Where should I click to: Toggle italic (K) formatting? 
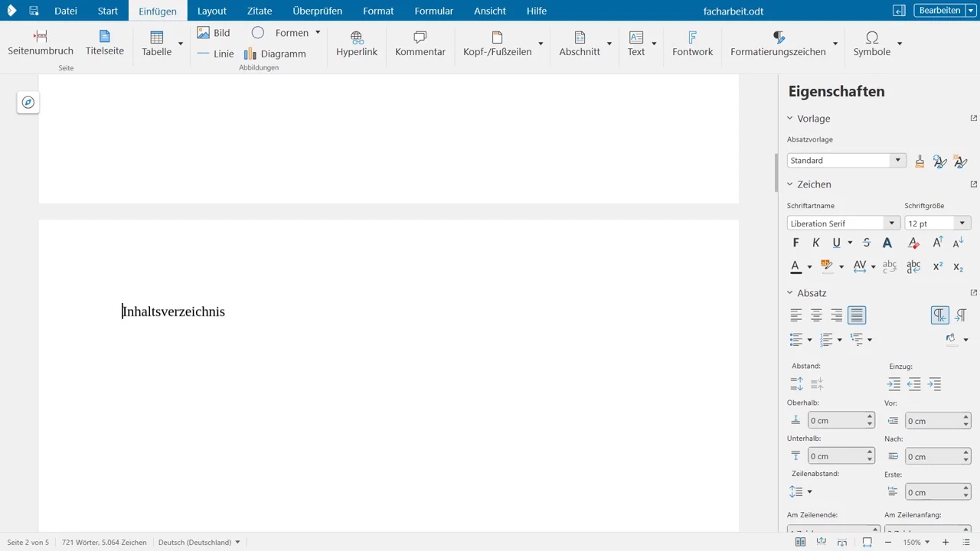click(x=816, y=243)
